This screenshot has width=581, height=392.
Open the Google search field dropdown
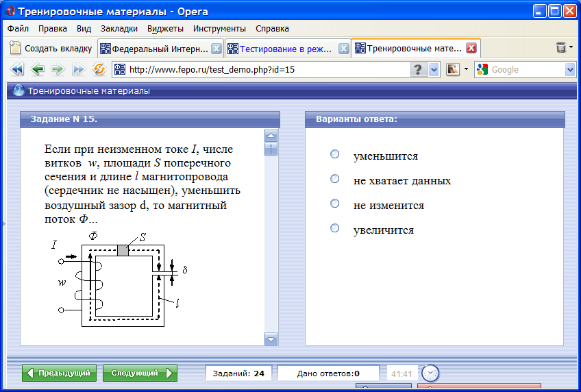[570, 70]
